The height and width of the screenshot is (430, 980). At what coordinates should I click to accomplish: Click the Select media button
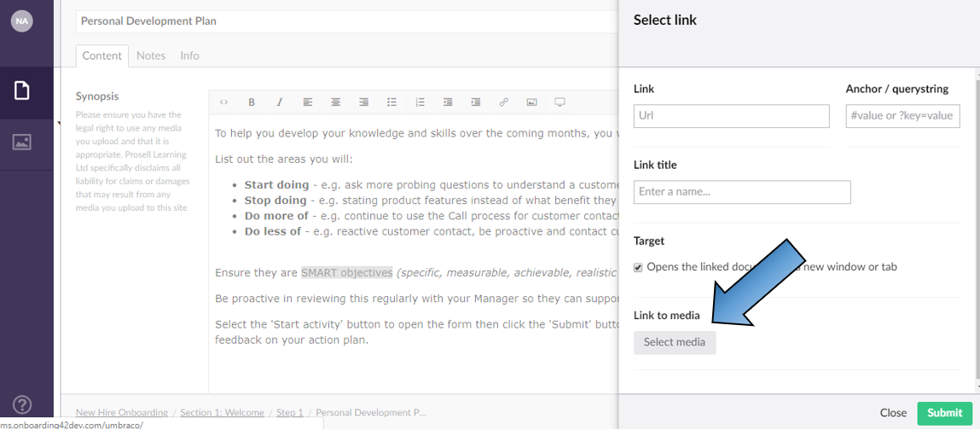pyautogui.click(x=675, y=342)
